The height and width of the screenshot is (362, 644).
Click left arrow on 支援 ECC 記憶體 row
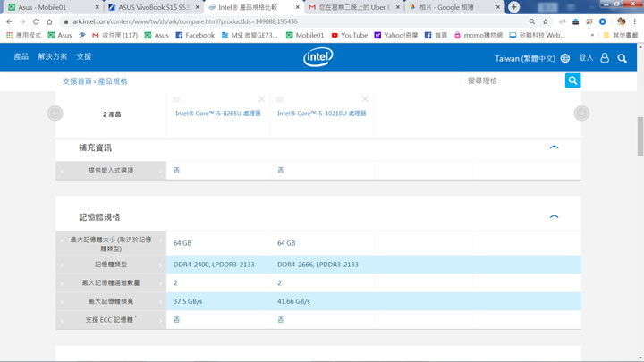click(x=62, y=320)
